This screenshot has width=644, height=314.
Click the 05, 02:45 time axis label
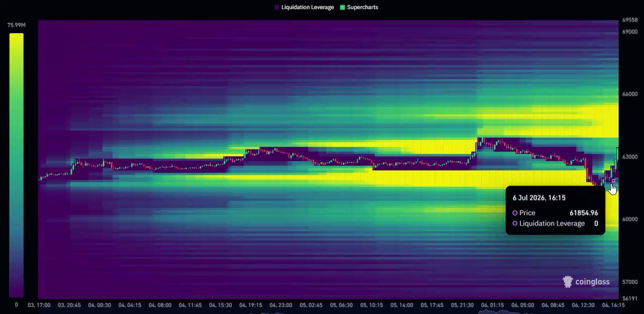click(x=312, y=305)
